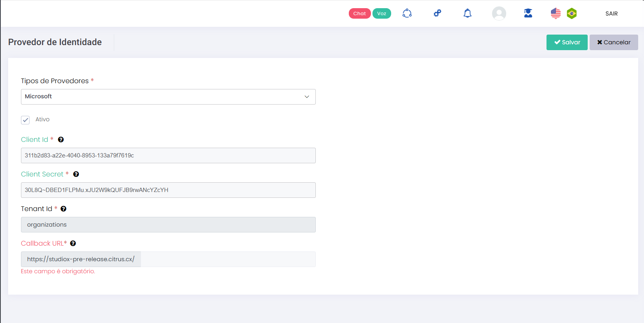Show help tooltip for Tenant Id
This screenshot has height=323, width=644.
coord(64,209)
